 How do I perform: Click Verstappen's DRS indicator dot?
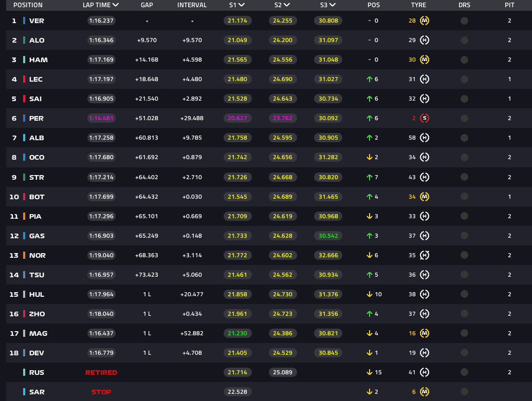464,21
